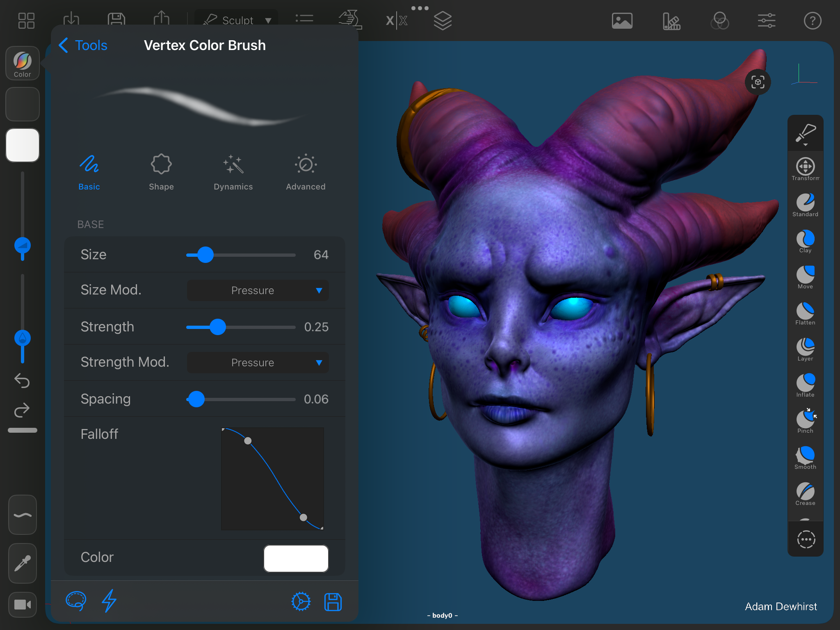Select the eyedropper color picker

click(23, 564)
